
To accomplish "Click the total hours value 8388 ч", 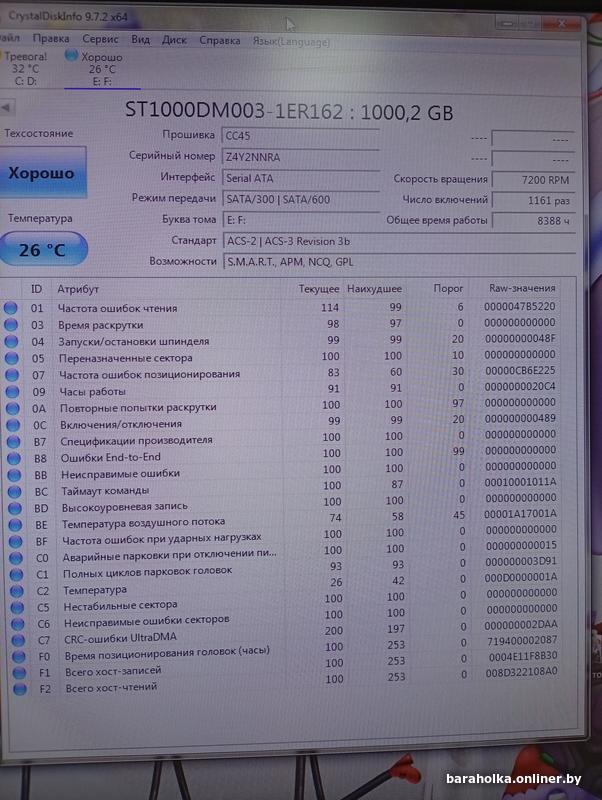I will 534,221.
